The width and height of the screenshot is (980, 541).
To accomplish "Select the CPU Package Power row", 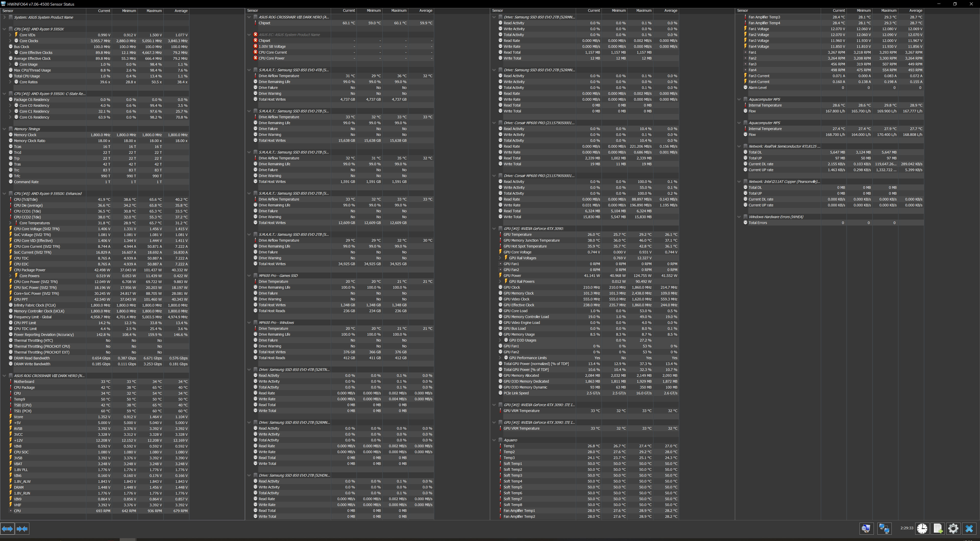I will tap(30, 270).
